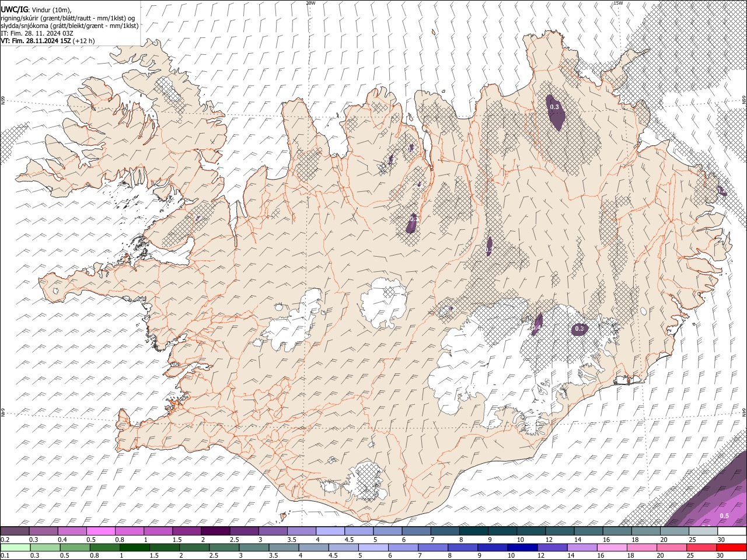This screenshot has height=560, width=747.
Task: Click the 'rigning/skúrir' legend description line
Action: (67, 18)
